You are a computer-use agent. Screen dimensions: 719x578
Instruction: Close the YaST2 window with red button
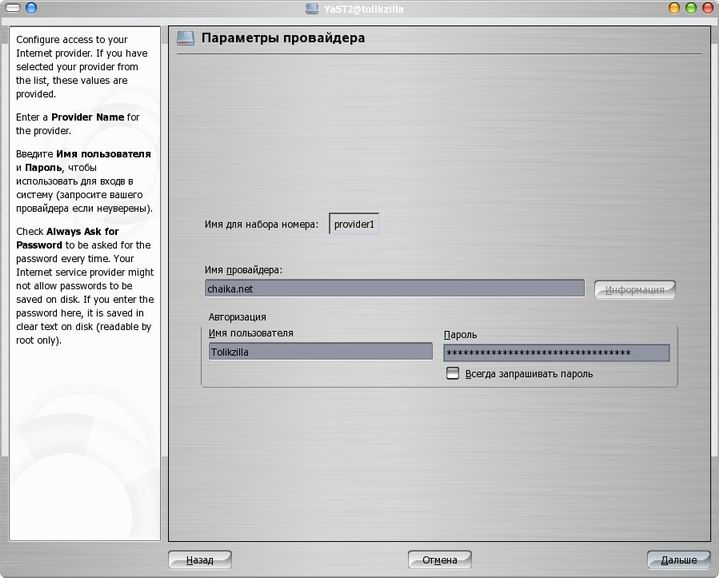point(707,8)
